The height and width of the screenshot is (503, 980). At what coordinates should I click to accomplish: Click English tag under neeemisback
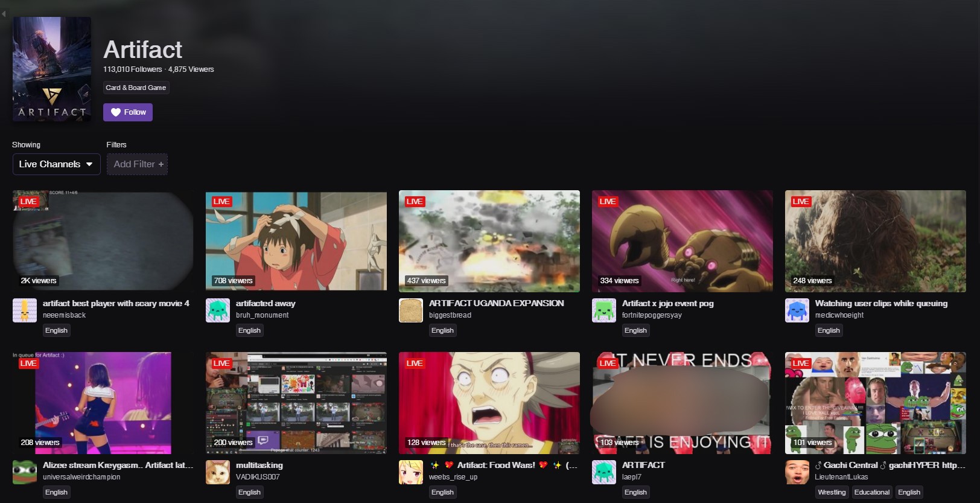point(56,330)
